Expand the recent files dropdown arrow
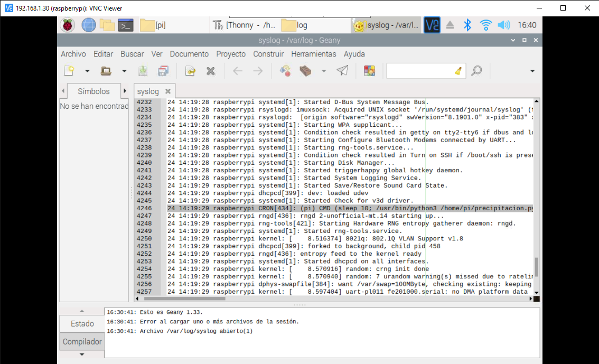Image resolution: width=599 pixels, height=364 pixels. [x=124, y=71]
